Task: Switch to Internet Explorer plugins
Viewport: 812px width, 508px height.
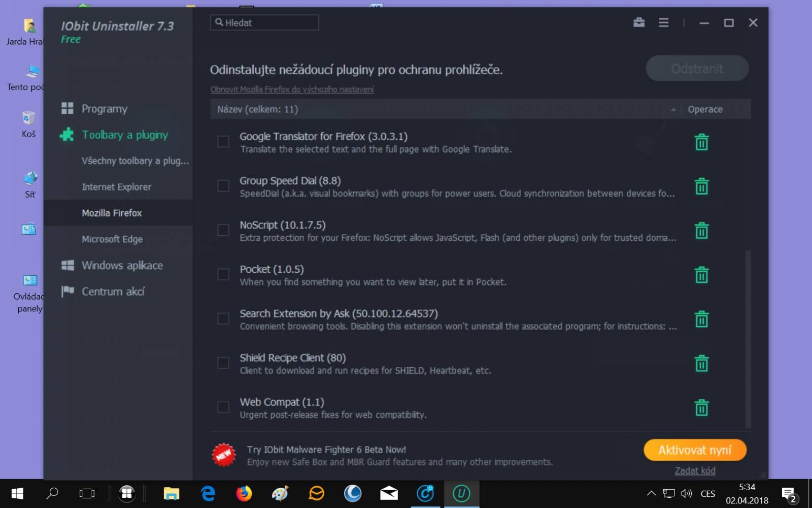Action: [118, 187]
